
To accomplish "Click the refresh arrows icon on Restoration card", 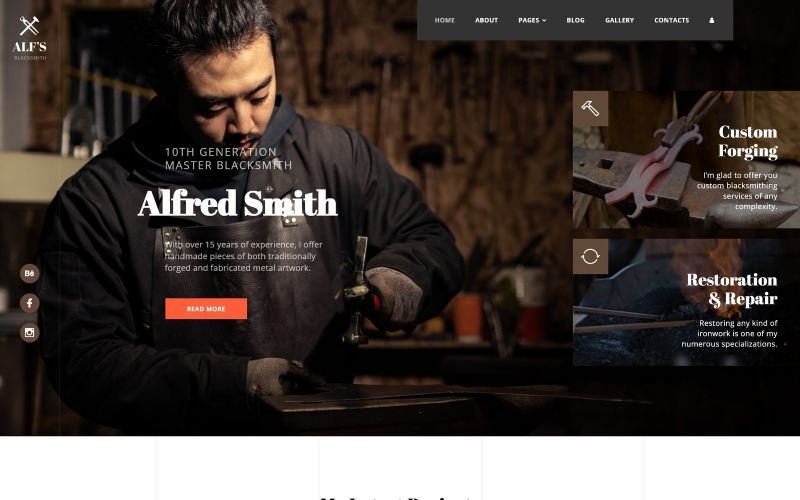I will click(x=590, y=256).
